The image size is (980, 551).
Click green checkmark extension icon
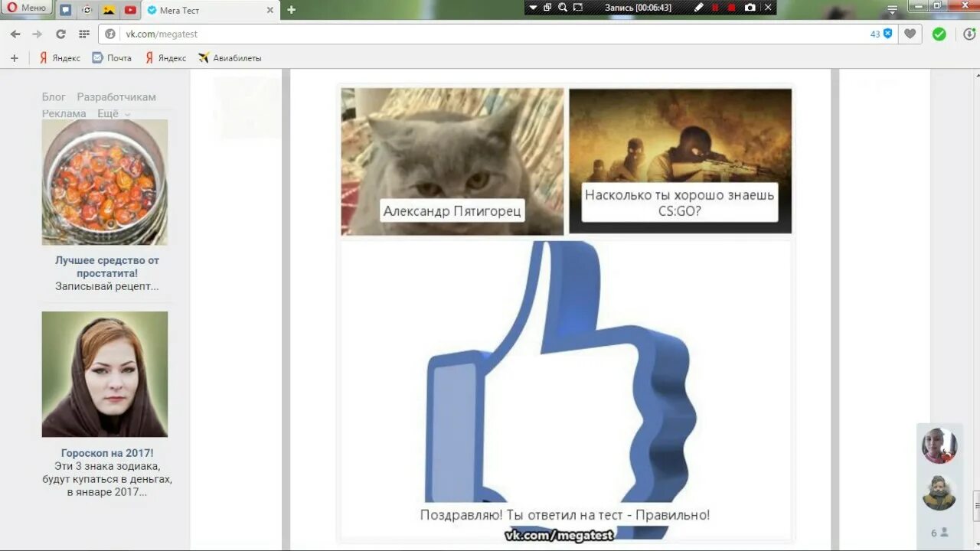[x=939, y=34]
